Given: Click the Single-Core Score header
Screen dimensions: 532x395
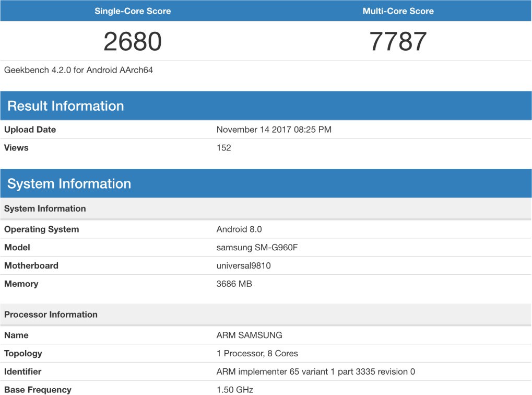Looking at the screenshot, I should (132, 10).
